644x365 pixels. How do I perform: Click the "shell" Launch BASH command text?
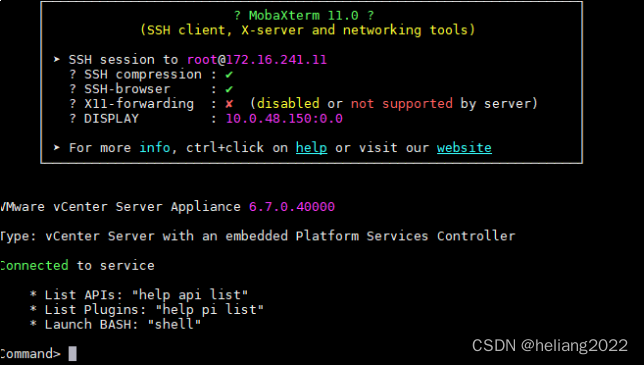174,324
